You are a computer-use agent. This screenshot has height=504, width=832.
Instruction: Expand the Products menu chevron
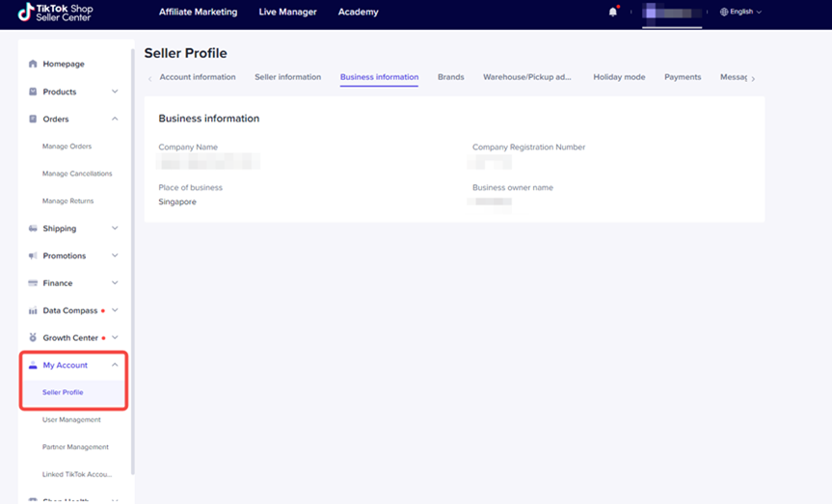click(115, 92)
